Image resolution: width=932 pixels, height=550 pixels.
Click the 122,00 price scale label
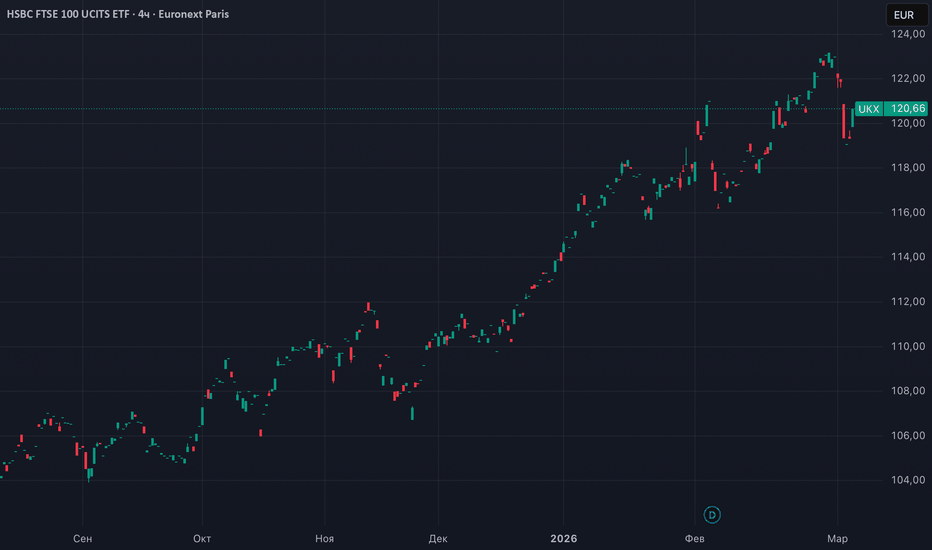905,78
